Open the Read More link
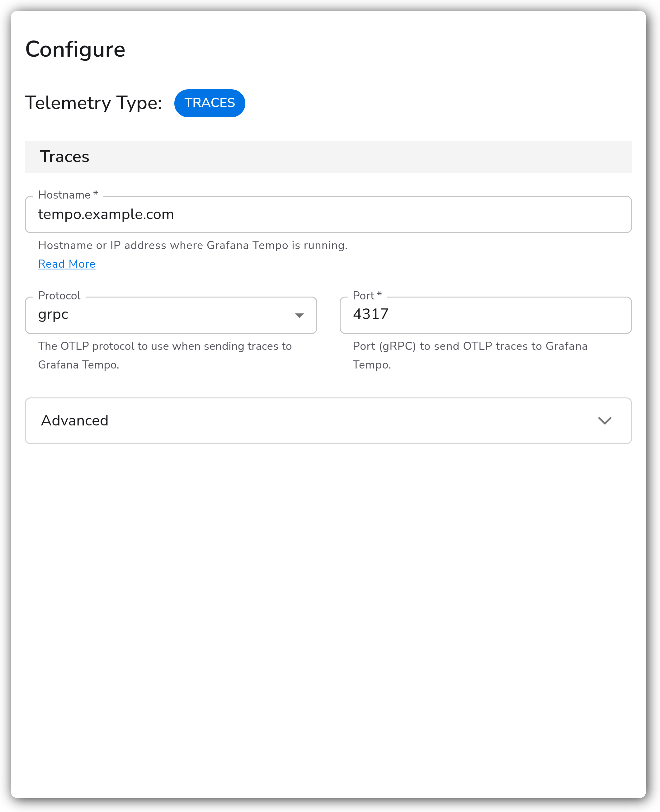The image size is (660, 812). 67,264
